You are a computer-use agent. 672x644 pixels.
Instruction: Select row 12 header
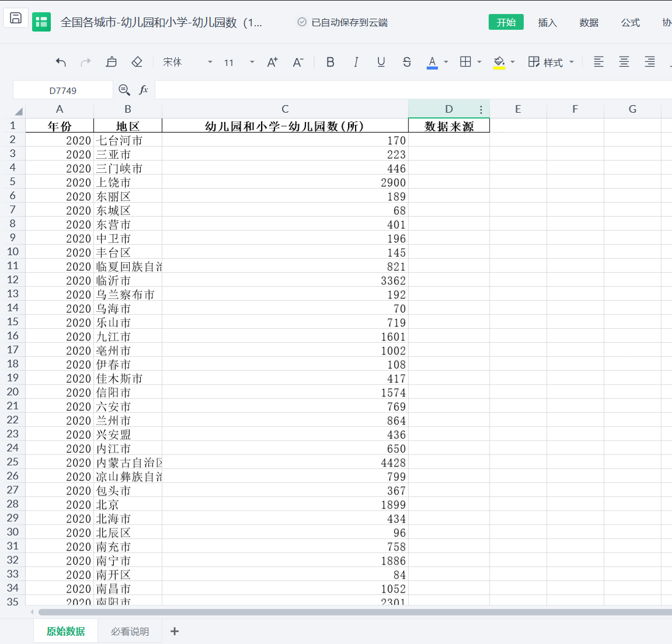(x=13, y=280)
